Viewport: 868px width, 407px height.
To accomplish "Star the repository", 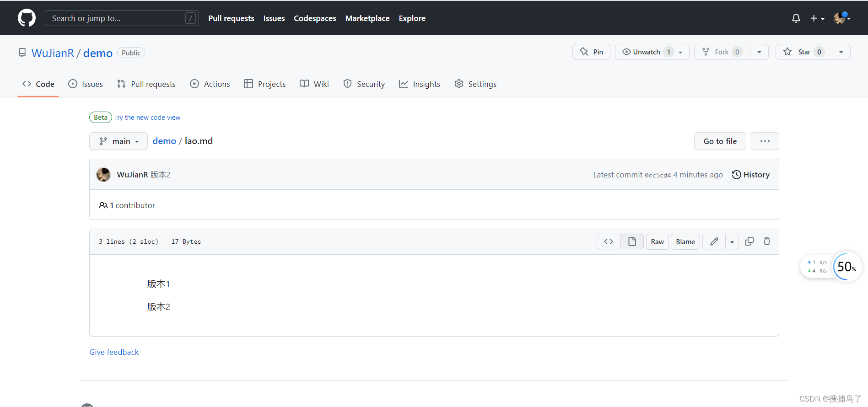I will (803, 52).
